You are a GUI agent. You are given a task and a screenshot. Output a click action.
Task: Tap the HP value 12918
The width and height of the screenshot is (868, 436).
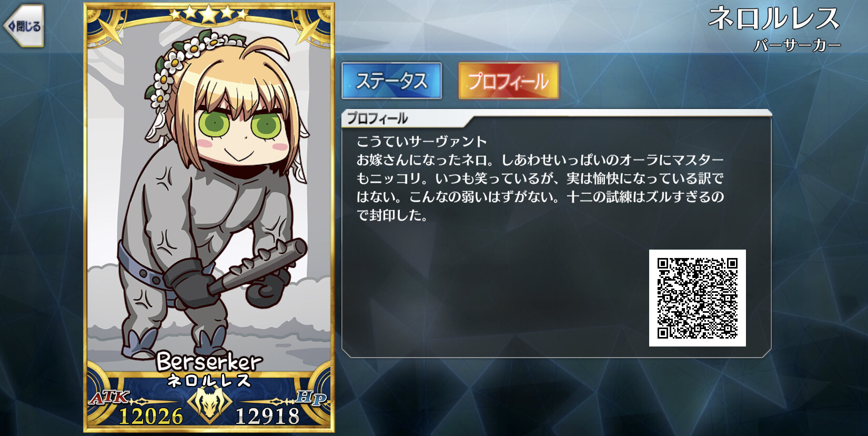267,416
